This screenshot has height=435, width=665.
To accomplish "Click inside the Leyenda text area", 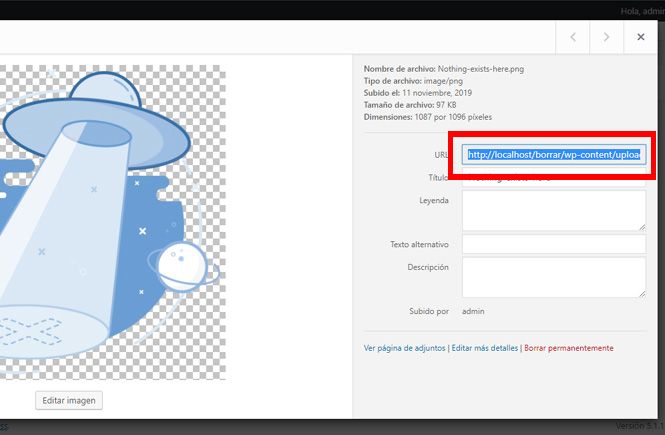I will click(554, 211).
